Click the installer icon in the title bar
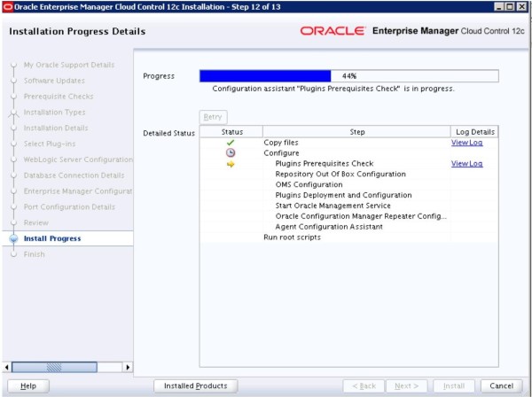532x397 pixels. coord(5,6)
